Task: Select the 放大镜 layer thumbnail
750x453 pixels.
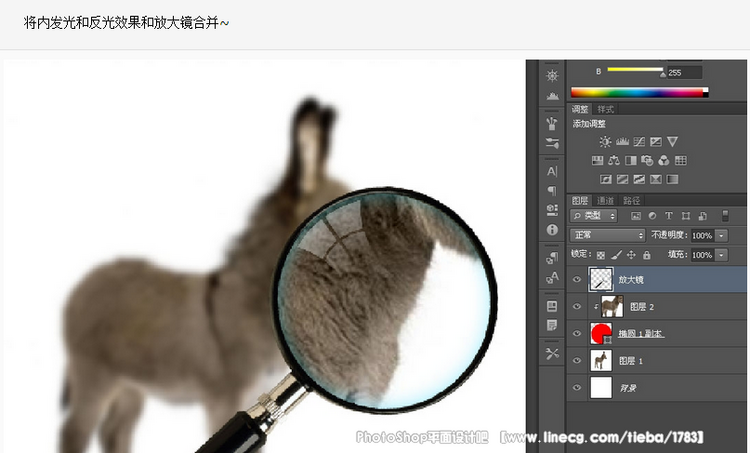Action: tap(601, 279)
